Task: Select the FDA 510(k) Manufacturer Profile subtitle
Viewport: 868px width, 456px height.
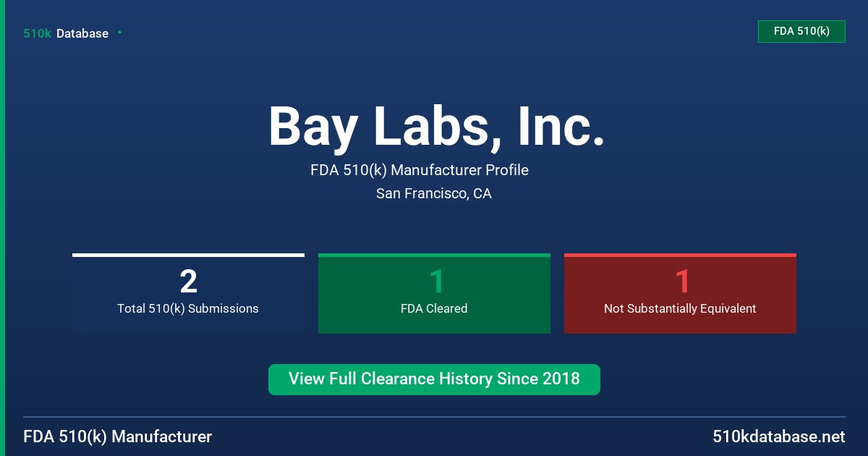Action: [420, 170]
